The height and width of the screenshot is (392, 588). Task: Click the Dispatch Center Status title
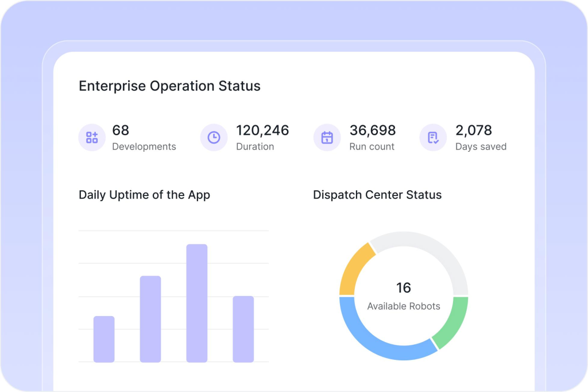[x=377, y=195]
